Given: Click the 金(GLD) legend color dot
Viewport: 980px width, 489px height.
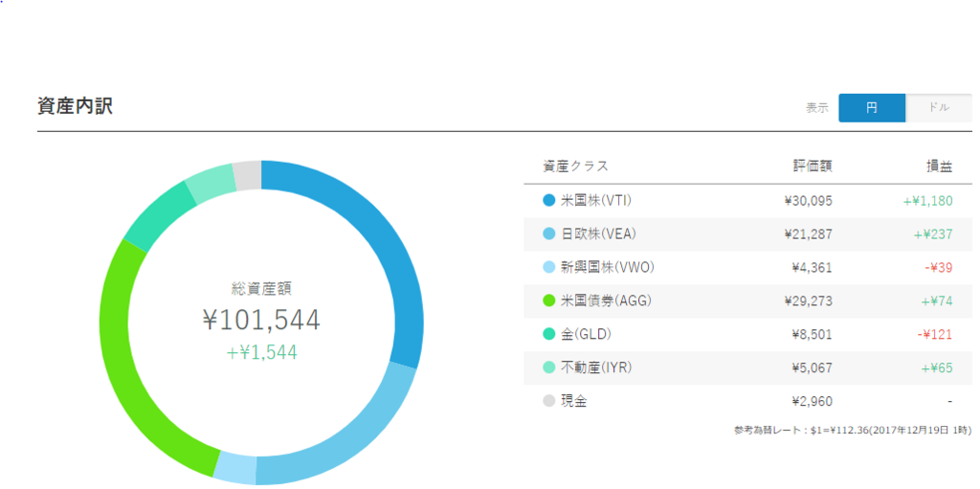Looking at the screenshot, I should [x=549, y=335].
